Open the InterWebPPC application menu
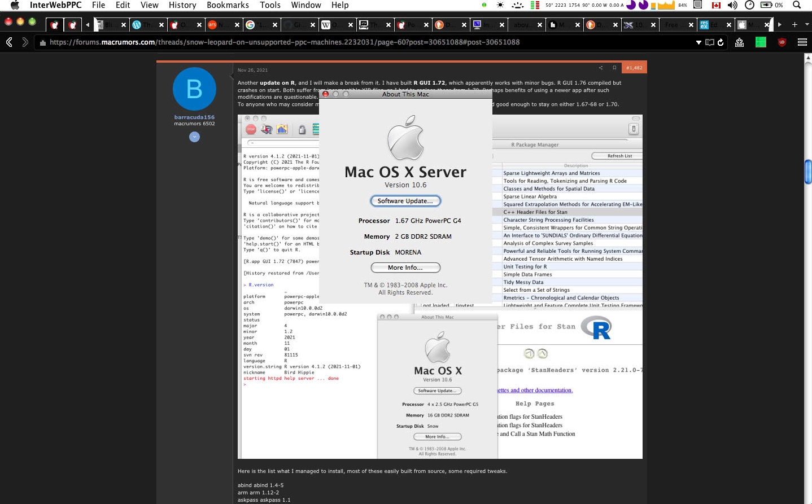This screenshot has width=812, height=504. 55,5
